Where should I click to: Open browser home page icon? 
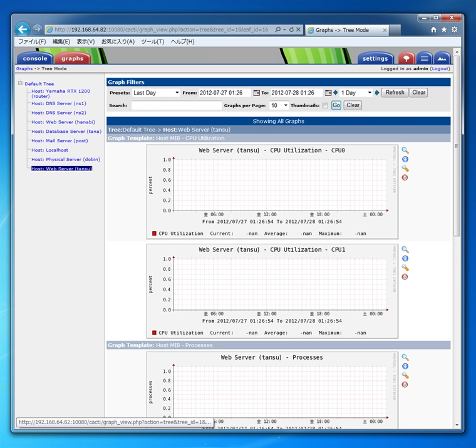pos(433,30)
